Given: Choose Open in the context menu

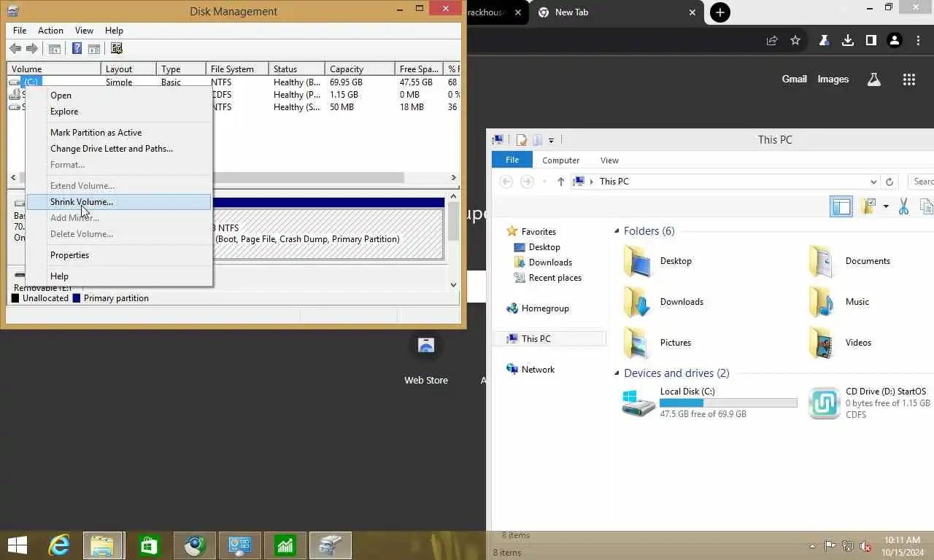Looking at the screenshot, I should [119, 96].
